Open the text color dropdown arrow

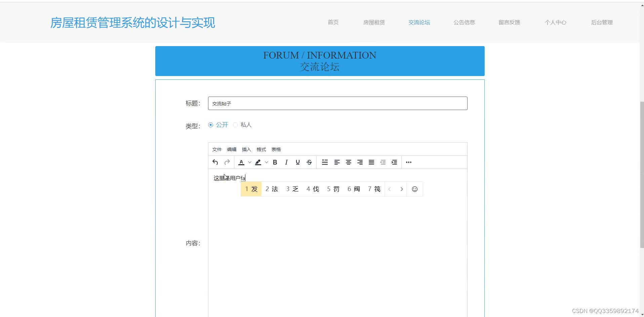click(x=250, y=162)
